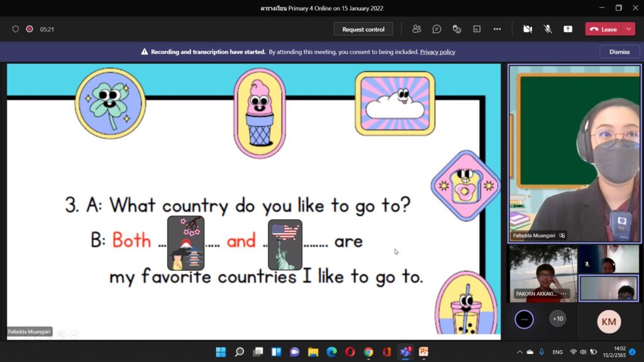Click the Request control button
Image resolution: width=644 pixels, height=362 pixels.
coord(363,29)
